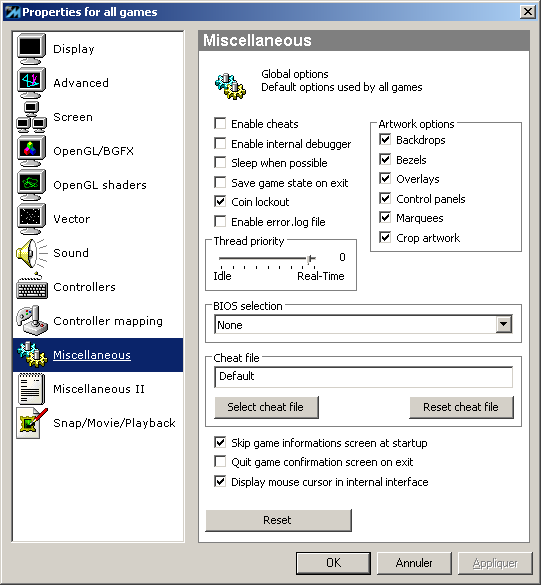Uncheck the Coin lockout option
This screenshot has height=585, width=541.
point(220,202)
